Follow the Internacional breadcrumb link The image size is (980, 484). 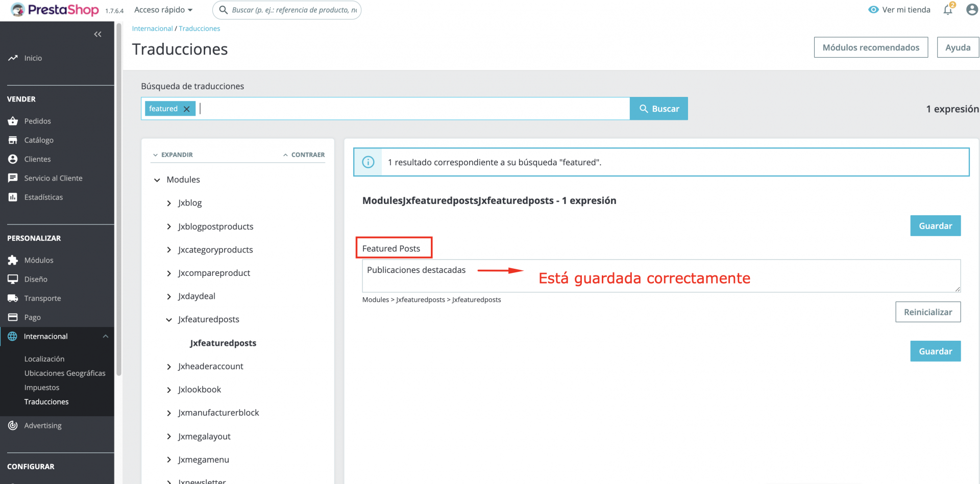[x=152, y=29]
